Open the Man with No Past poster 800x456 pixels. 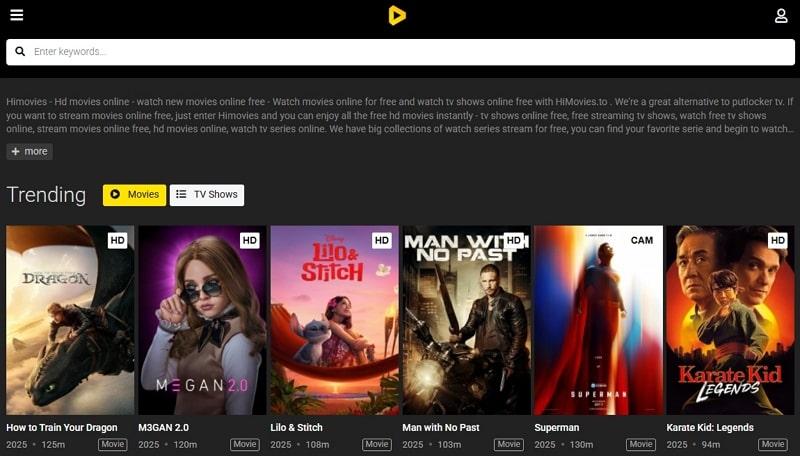[466, 320]
